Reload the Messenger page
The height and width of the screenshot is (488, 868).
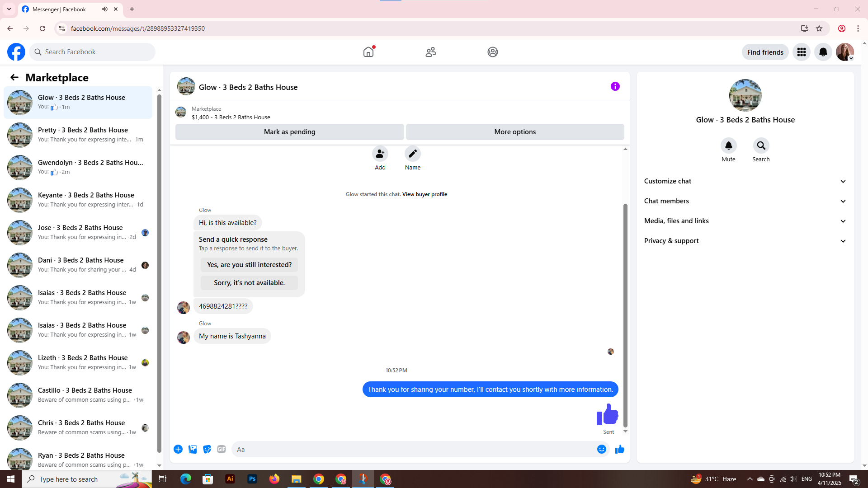[42, 28]
